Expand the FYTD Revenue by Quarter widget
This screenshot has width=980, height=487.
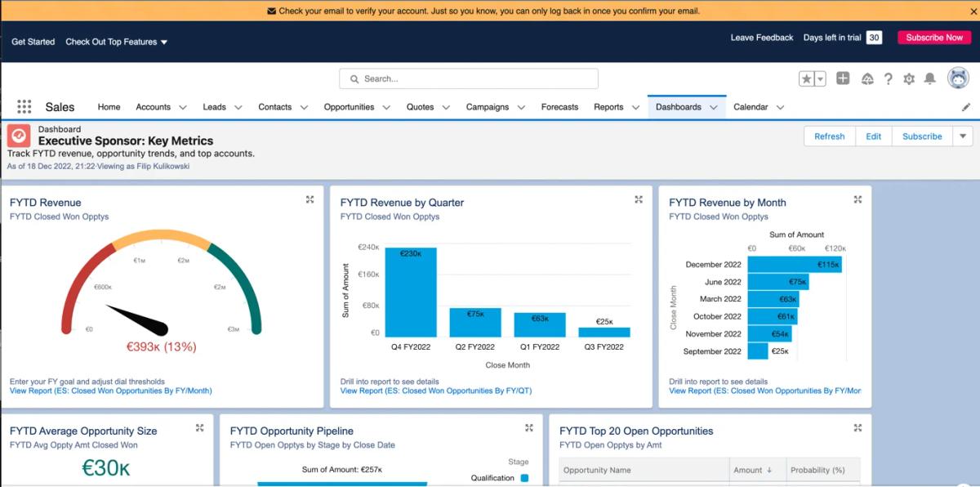pyautogui.click(x=639, y=199)
